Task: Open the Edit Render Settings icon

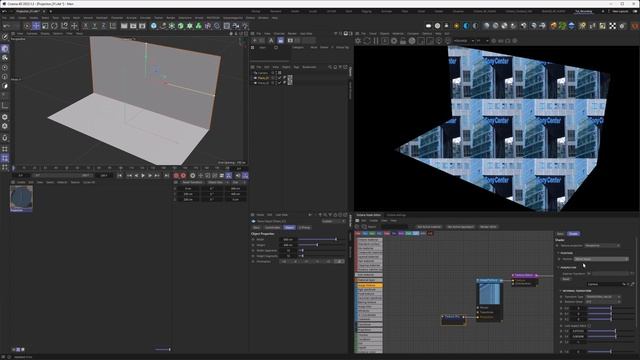Action: (142, 26)
